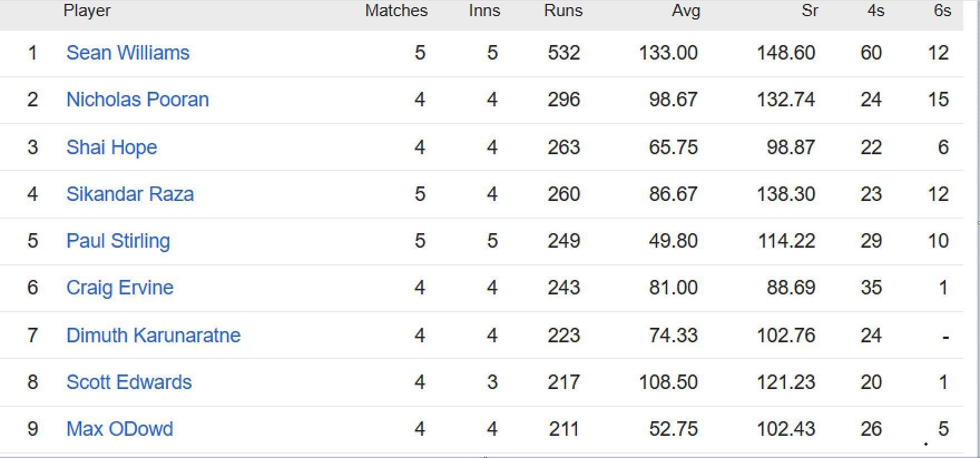980x458 pixels.
Task: Sort table by Avg column header
Action: click(686, 11)
